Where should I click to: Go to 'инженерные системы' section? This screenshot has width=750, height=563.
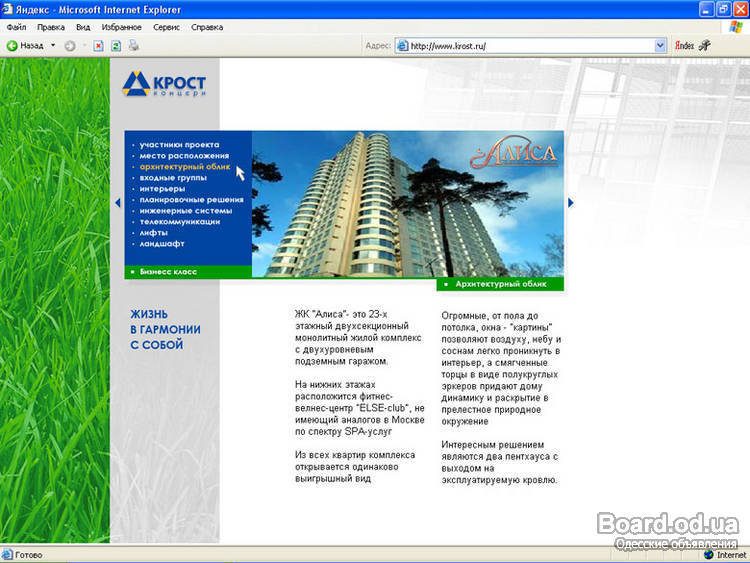[x=186, y=211]
